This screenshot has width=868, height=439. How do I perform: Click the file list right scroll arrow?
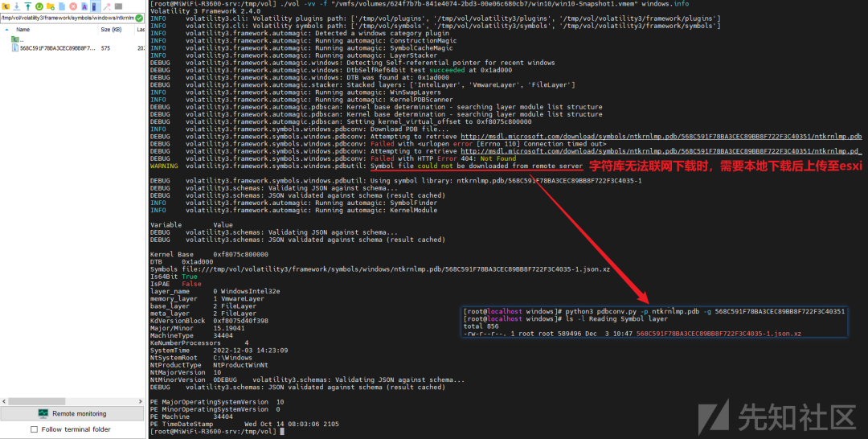pos(141,401)
